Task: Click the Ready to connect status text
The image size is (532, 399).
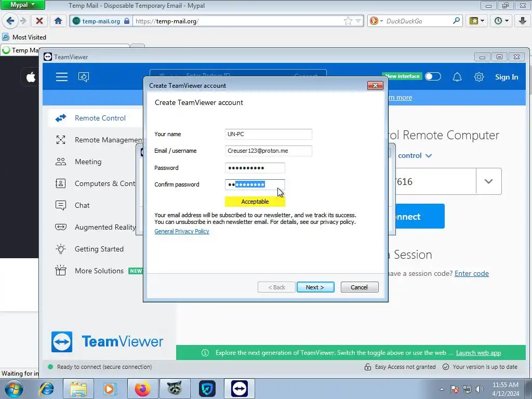Action: click(104, 367)
